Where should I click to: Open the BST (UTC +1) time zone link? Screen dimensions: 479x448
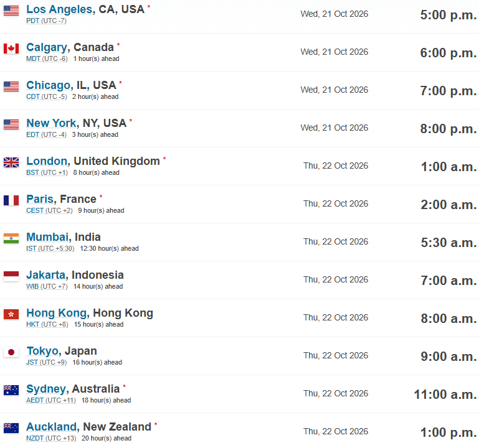click(47, 172)
